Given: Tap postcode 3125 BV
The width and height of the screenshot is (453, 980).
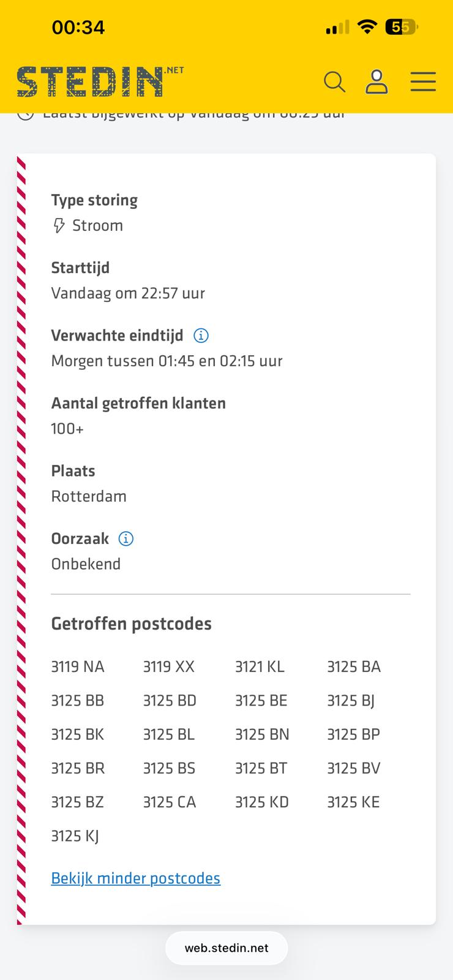Looking at the screenshot, I should pos(353,768).
